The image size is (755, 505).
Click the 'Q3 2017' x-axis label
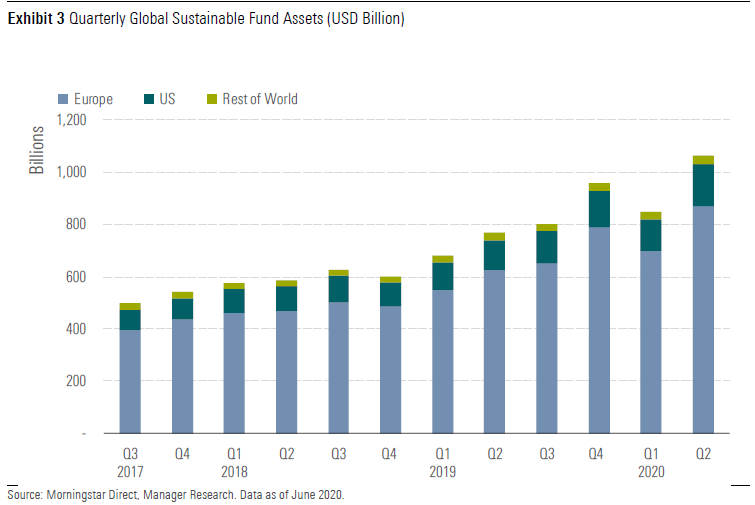click(130, 462)
